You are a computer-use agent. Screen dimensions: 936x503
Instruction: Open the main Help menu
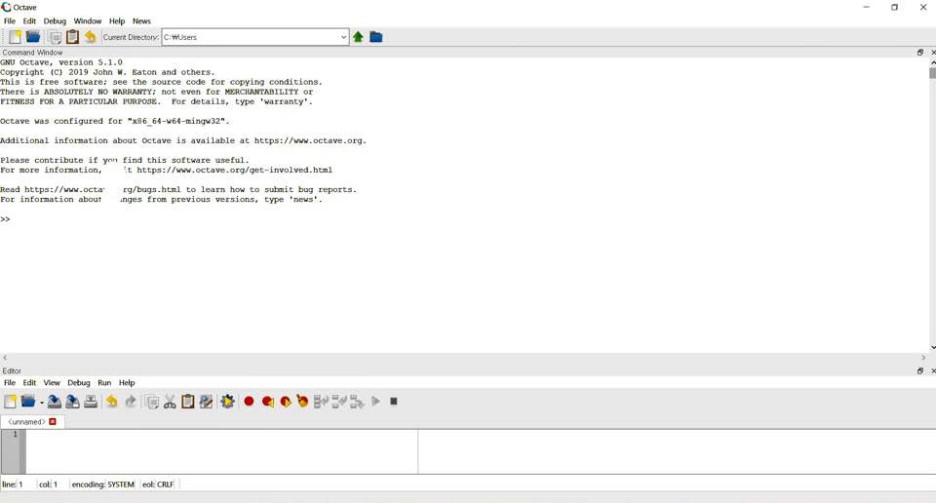(x=117, y=21)
